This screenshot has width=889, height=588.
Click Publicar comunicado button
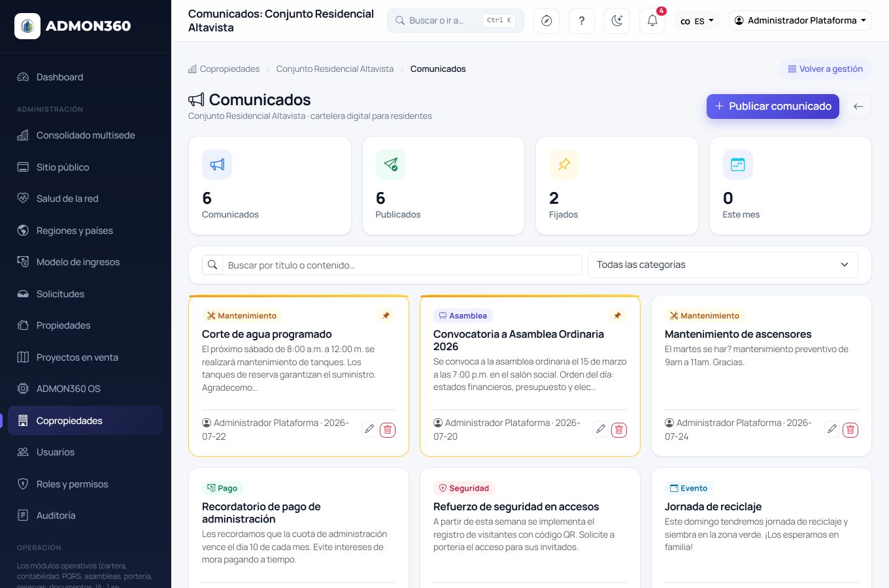coord(773,106)
